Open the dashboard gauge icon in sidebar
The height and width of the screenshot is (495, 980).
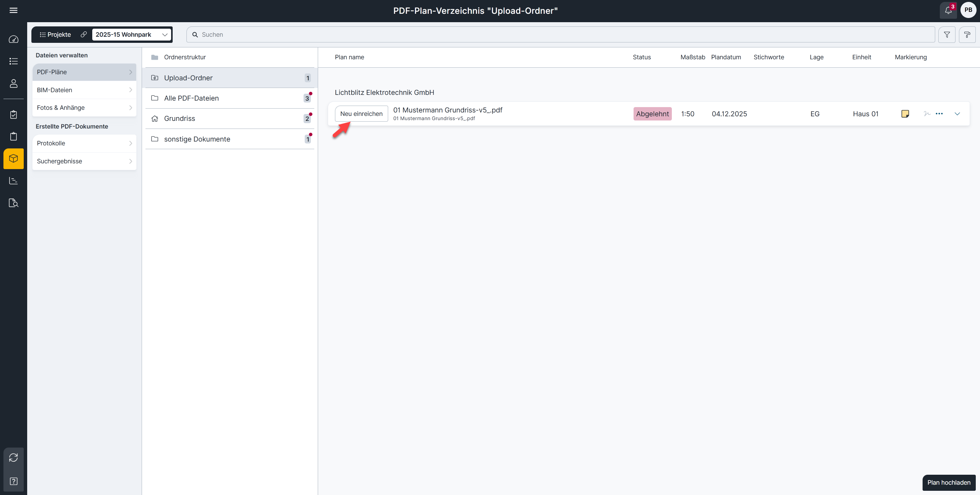tap(13, 39)
